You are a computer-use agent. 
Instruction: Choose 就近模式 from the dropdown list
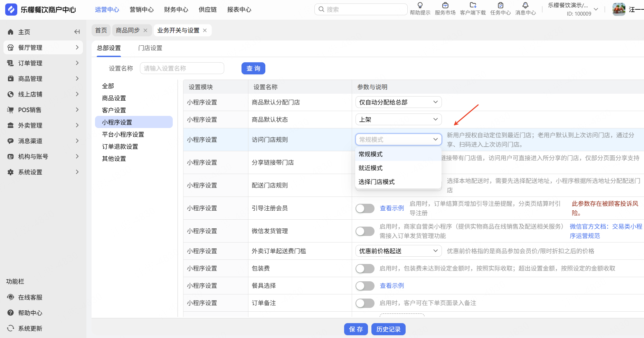click(371, 168)
